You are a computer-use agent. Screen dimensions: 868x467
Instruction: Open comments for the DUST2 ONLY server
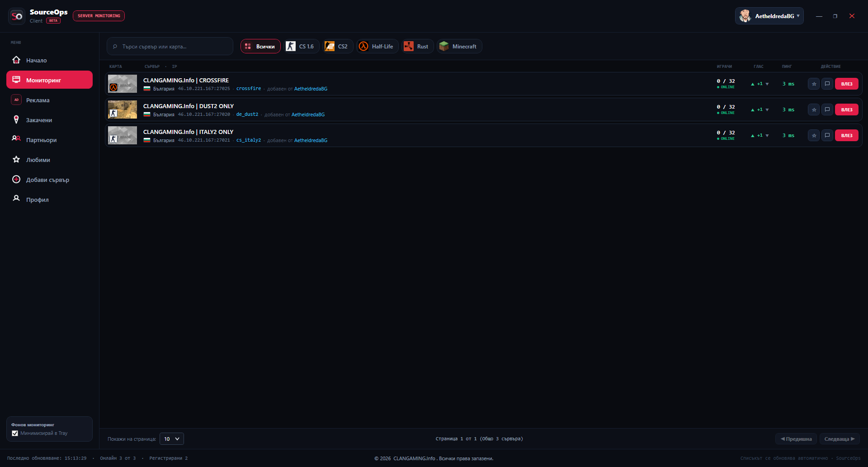(x=827, y=110)
